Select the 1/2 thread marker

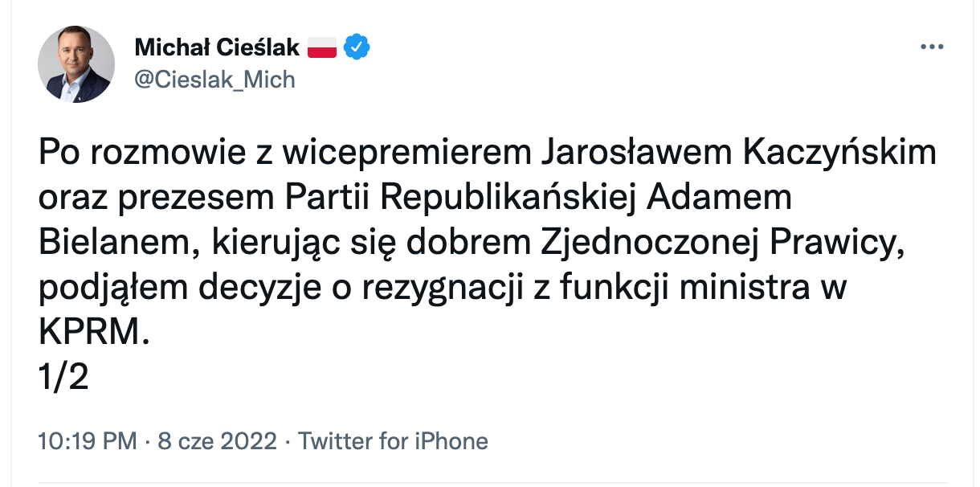click(x=63, y=376)
